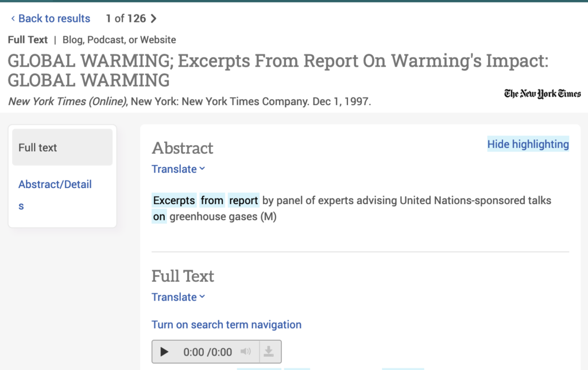Advance to next result with right chevron

point(153,19)
